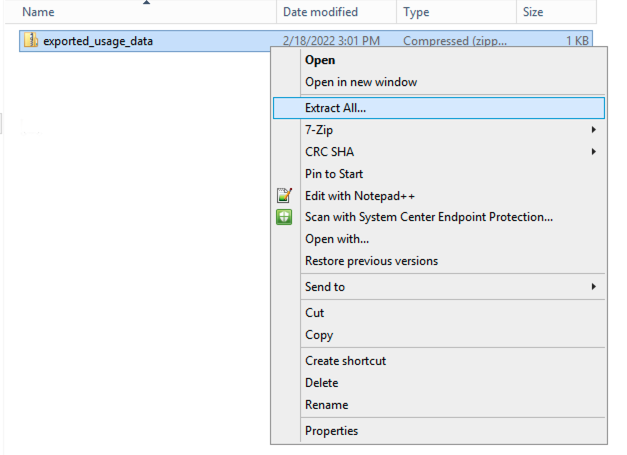627x455 pixels.
Task: Pin the file to Start
Action: tap(333, 174)
